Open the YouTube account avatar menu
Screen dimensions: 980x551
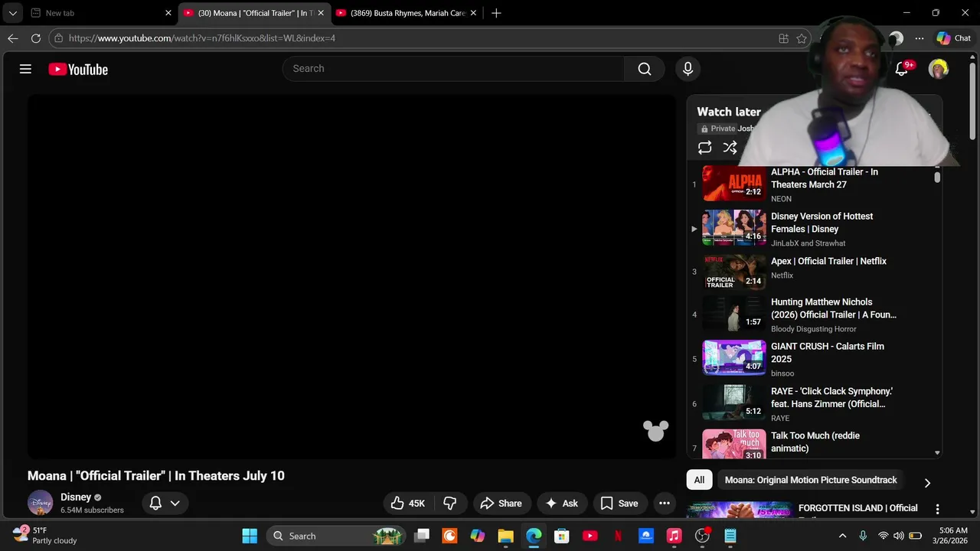tap(938, 69)
